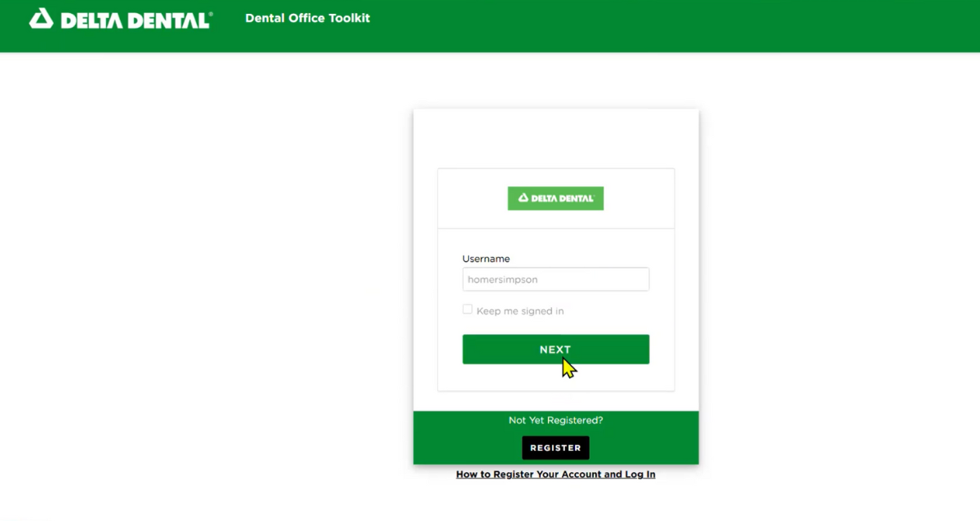980x521 pixels.
Task: Click the homersimpson placeholder text
Action: coord(502,279)
